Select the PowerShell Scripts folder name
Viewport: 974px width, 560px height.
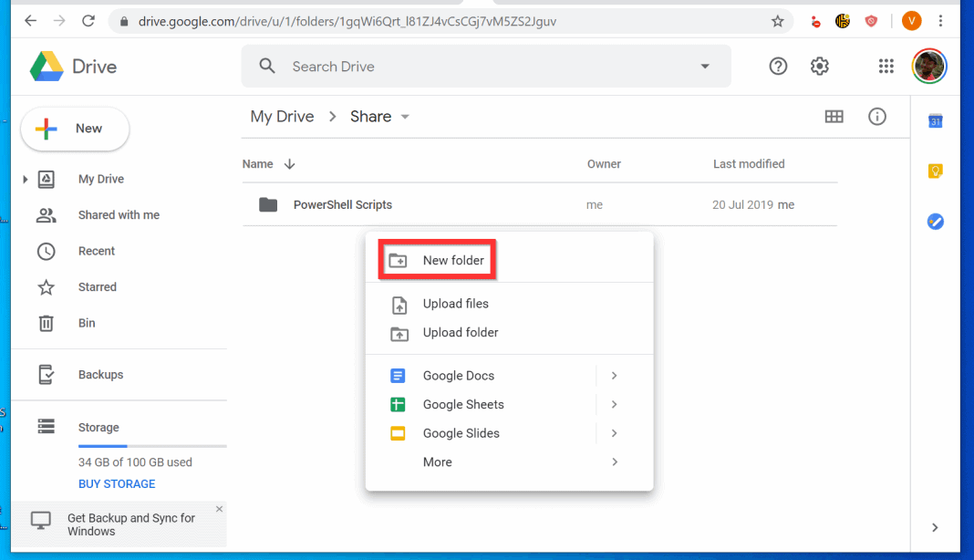[x=343, y=204]
